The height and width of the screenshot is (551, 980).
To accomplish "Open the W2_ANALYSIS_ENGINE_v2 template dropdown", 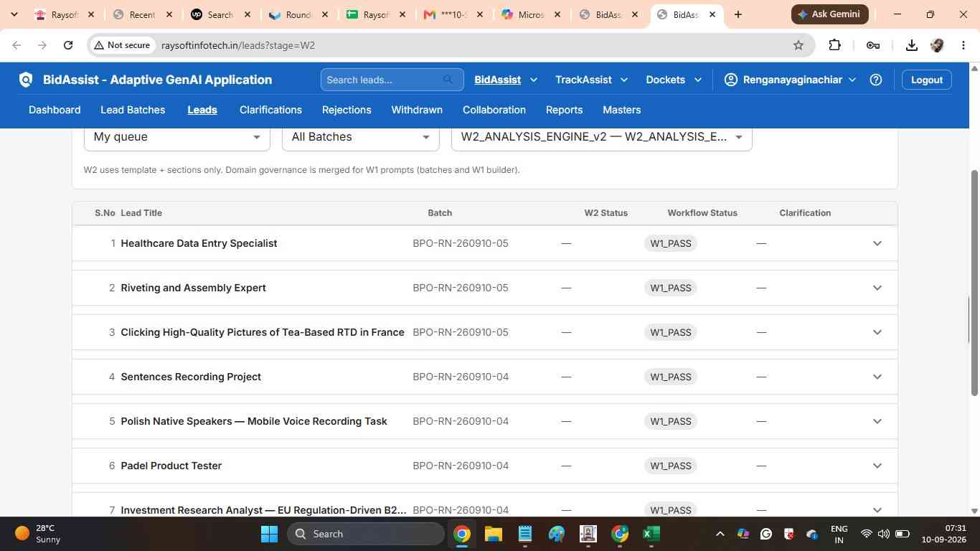I will coord(602,137).
